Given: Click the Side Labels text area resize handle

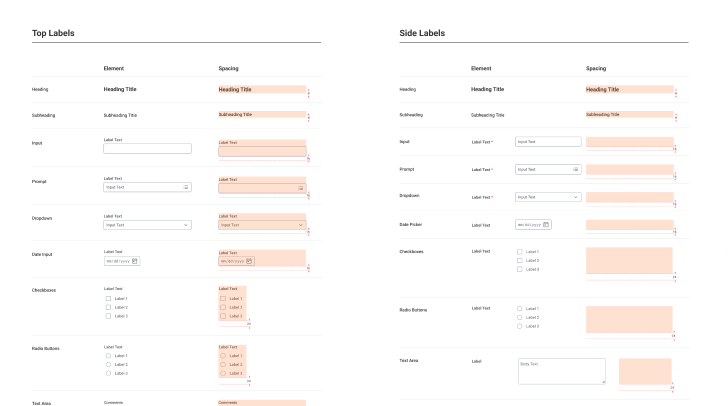Looking at the screenshot, I should pyautogui.click(x=603, y=381).
